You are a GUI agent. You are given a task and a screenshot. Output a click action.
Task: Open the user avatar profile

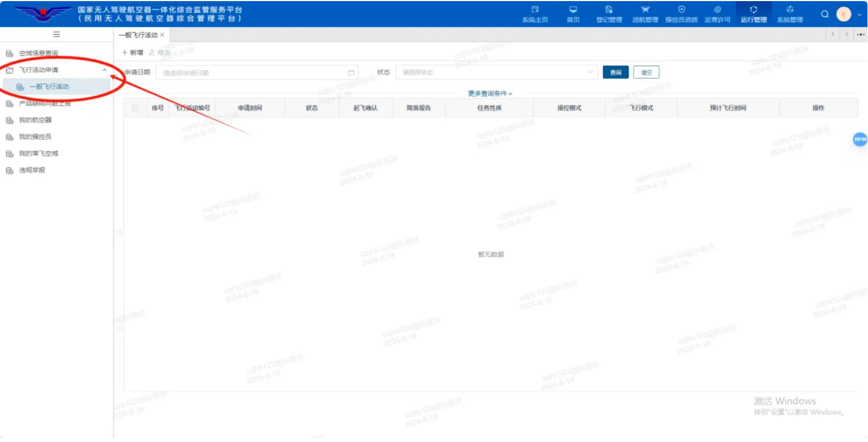(844, 14)
